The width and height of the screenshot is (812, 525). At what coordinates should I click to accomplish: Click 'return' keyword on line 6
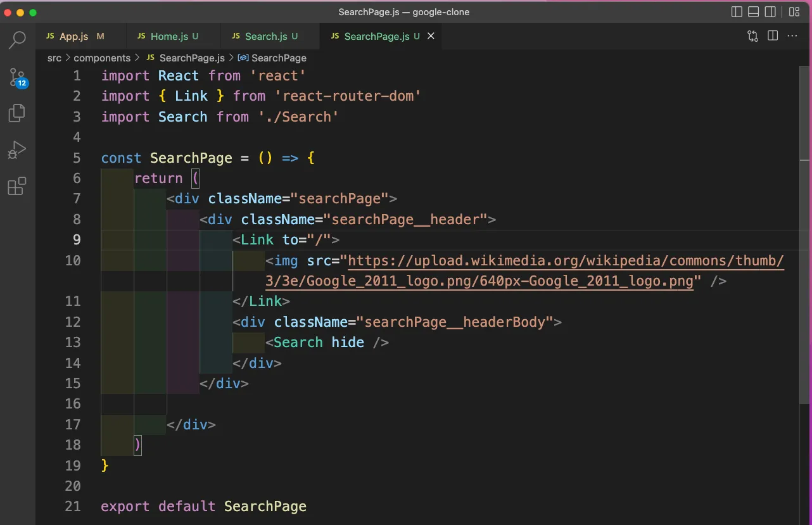[x=158, y=179]
